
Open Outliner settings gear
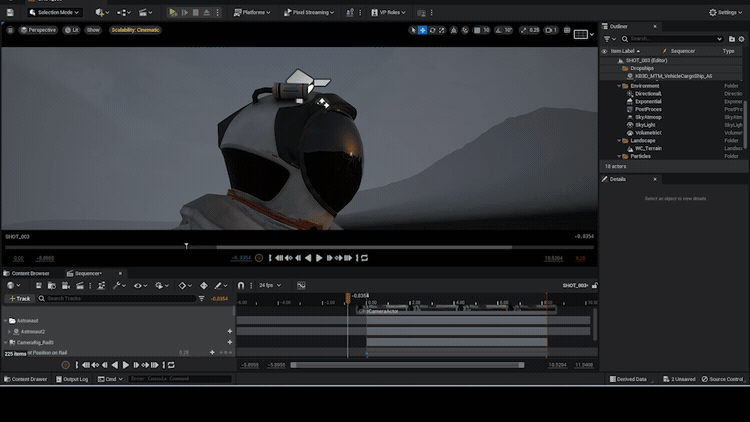point(741,39)
